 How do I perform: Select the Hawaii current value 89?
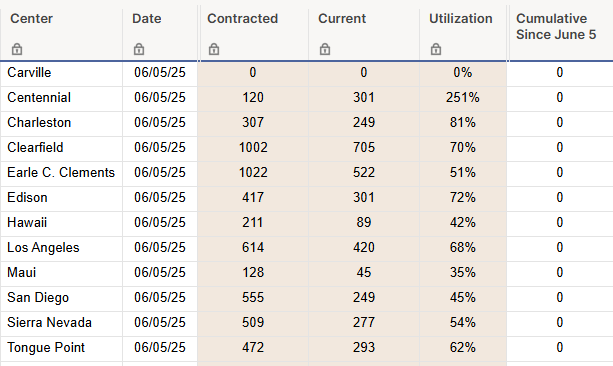pos(364,222)
